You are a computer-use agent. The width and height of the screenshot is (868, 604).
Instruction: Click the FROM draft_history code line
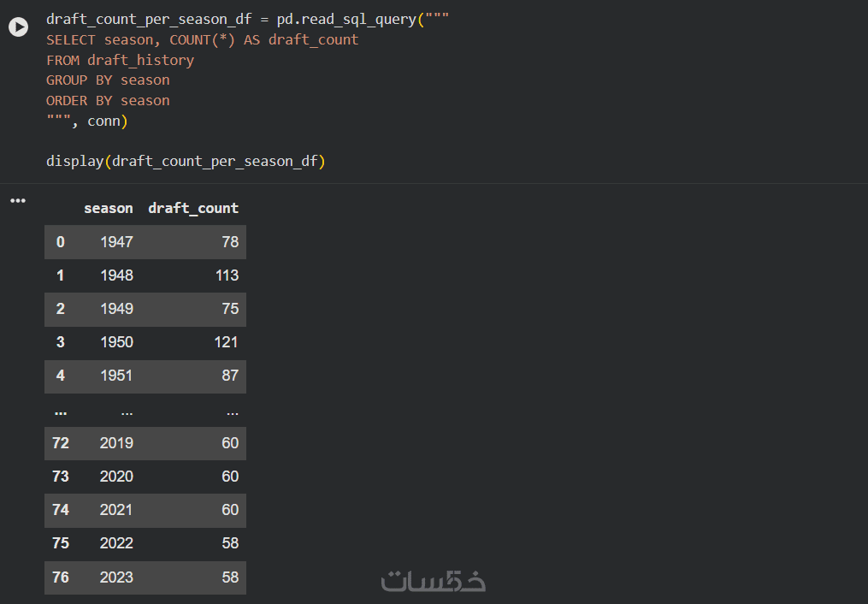click(x=120, y=60)
